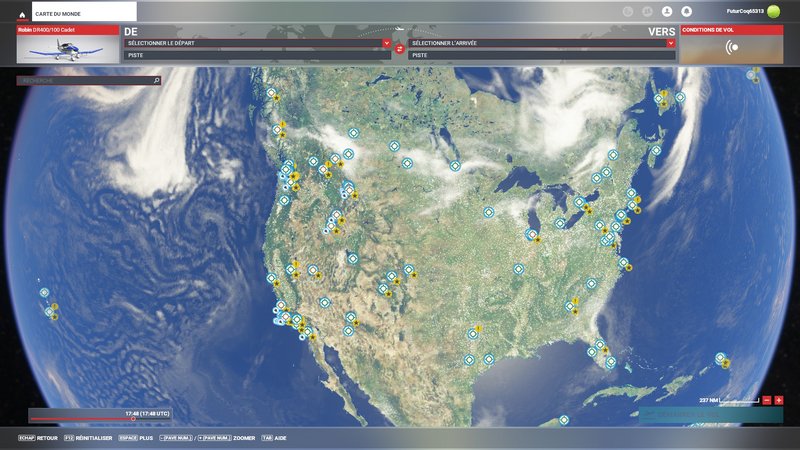The image size is (800, 450).
Task: Click the Espace Plus button
Action: click(136, 438)
